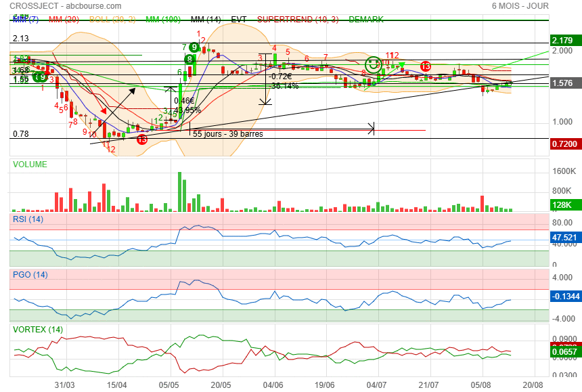Click the green 128K volume badge
Screen dimensions: 582x392
pyautogui.click(x=565, y=205)
